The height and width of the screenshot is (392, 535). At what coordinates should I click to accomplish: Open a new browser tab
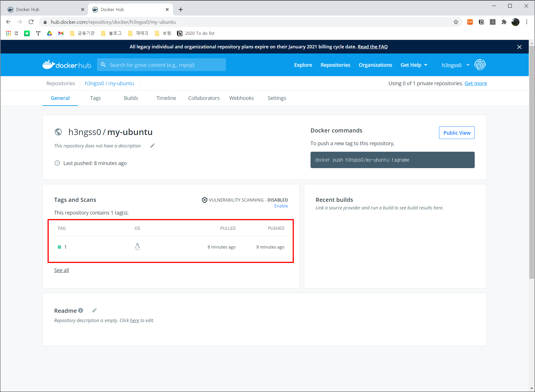pyautogui.click(x=181, y=10)
